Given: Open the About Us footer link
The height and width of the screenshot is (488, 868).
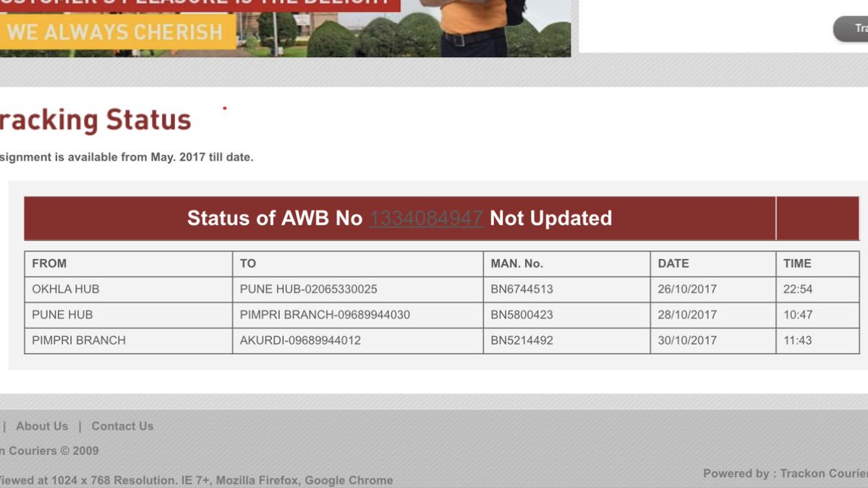Looking at the screenshot, I should (42, 426).
